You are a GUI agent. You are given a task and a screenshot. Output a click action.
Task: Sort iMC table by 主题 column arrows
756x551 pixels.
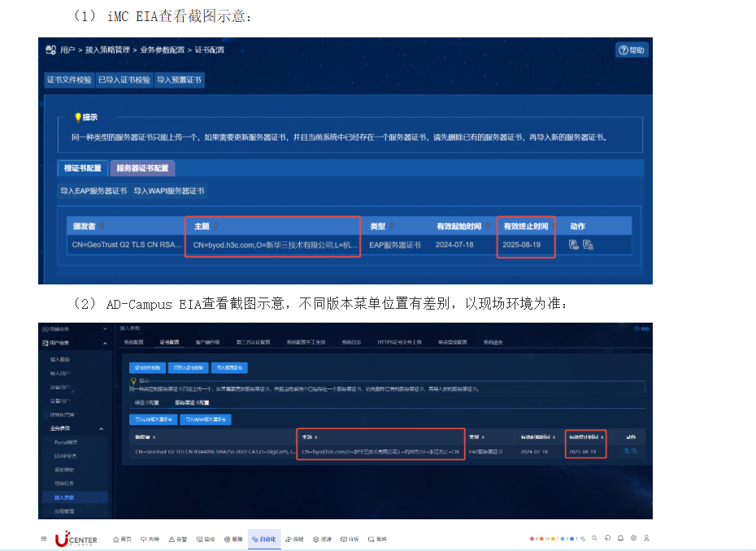pos(216,226)
